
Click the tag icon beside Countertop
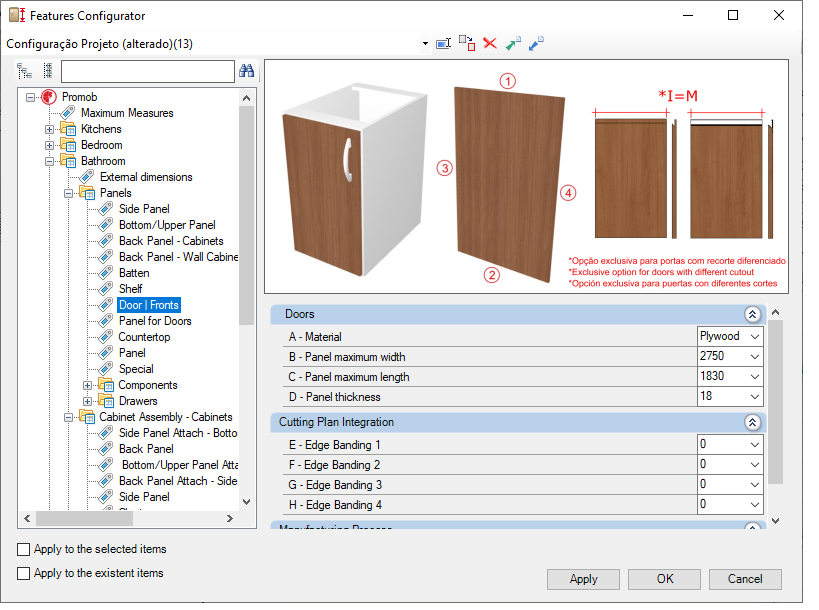(106, 337)
